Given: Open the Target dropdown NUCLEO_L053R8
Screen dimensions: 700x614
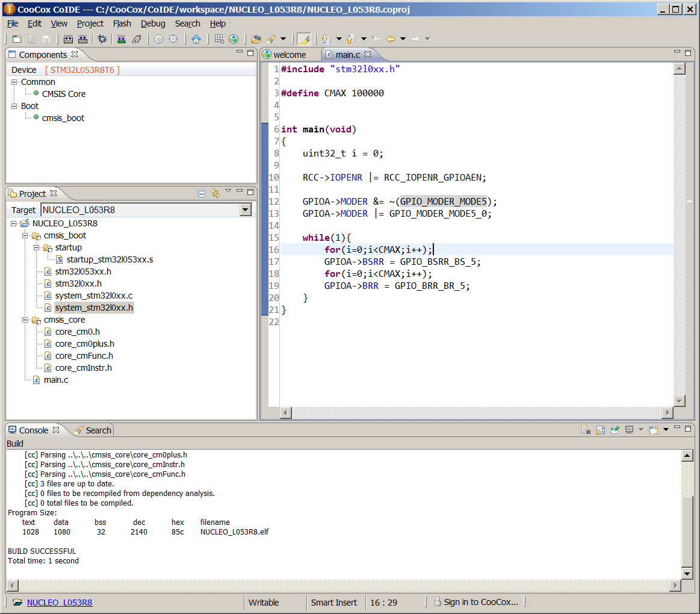Looking at the screenshot, I should coord(245,210).
